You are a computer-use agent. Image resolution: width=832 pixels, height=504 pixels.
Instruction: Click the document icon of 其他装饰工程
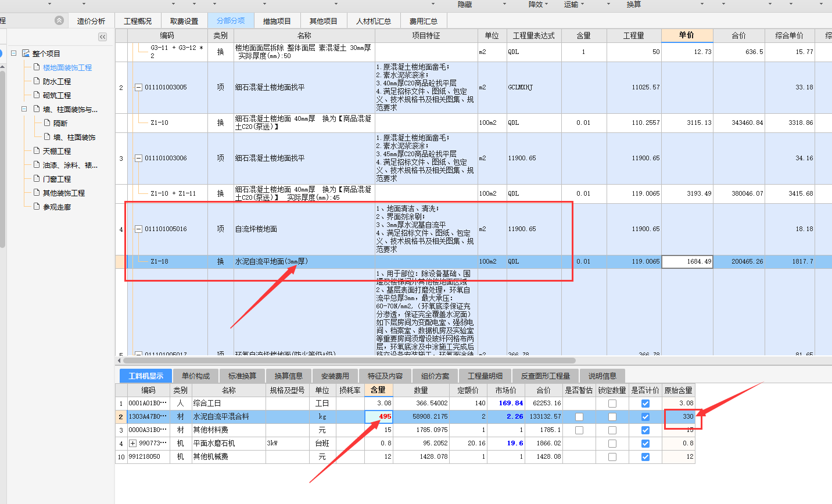point(37,192)
